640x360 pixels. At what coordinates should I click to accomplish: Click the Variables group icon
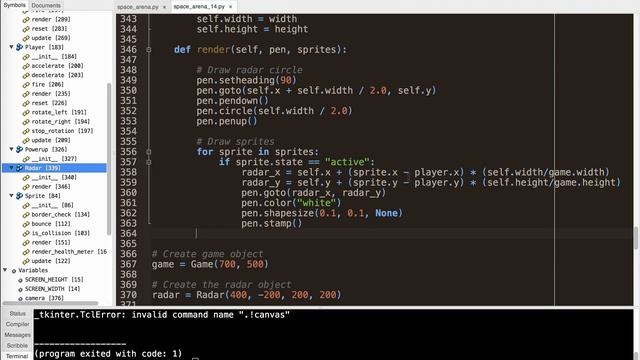(14, 270)
